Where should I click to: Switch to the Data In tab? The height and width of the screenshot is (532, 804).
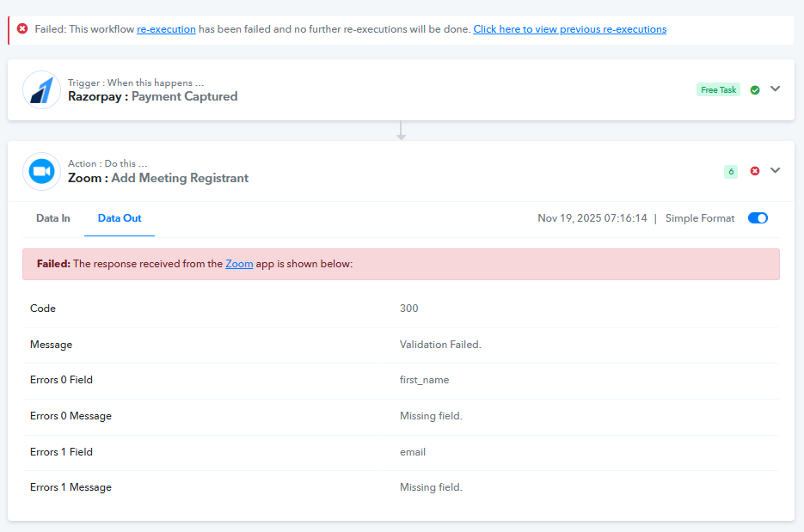point(53,218)
